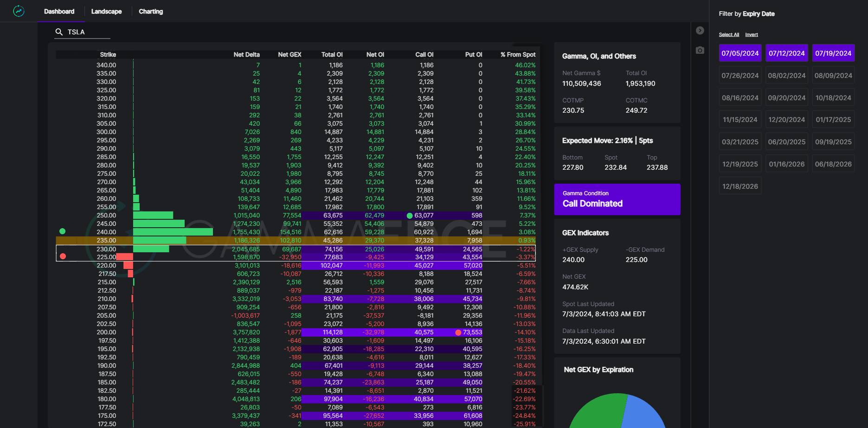868x428 pixels.
Task: Click Select All expiry link
Action: coord(729,35)
